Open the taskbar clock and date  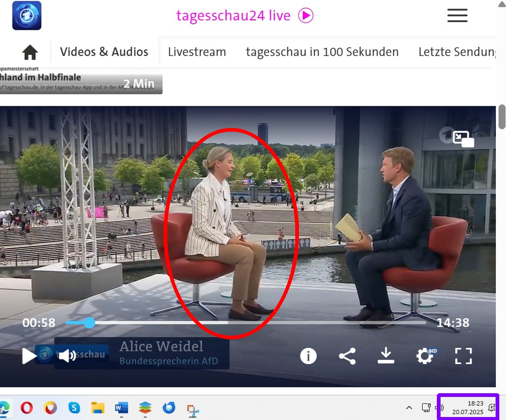pyautogui.click(x=467, y=408)
